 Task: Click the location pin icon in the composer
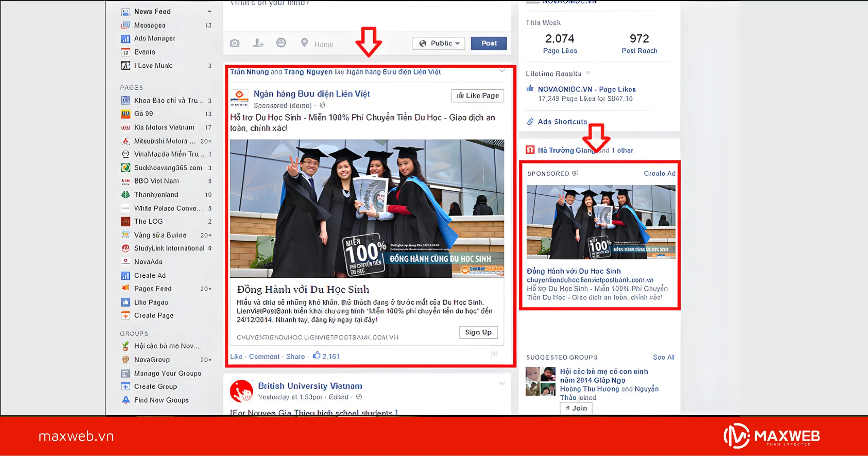(x=304, y=43)
